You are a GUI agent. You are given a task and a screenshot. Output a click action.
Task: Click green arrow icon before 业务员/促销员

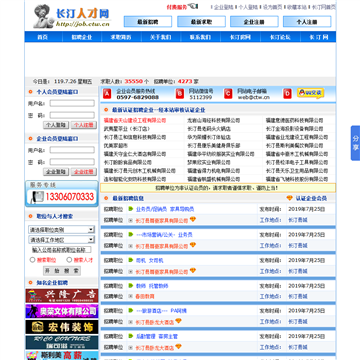[131, 209]
